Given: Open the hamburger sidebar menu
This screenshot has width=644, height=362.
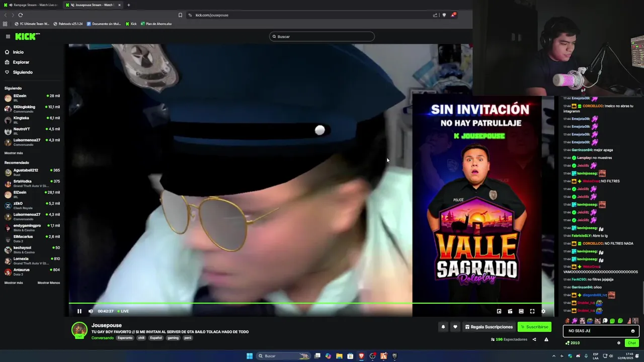Looking at the screenshot, I should point(8,36).
